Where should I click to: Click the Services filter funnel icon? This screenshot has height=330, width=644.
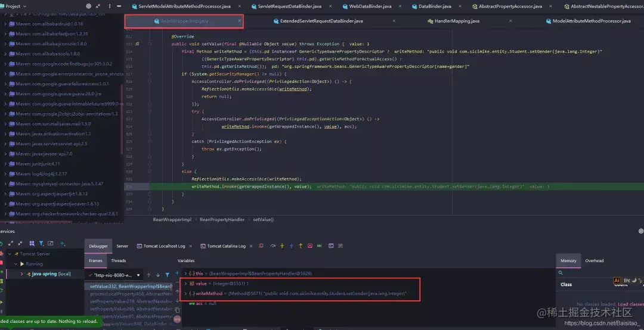pos(41,244)
